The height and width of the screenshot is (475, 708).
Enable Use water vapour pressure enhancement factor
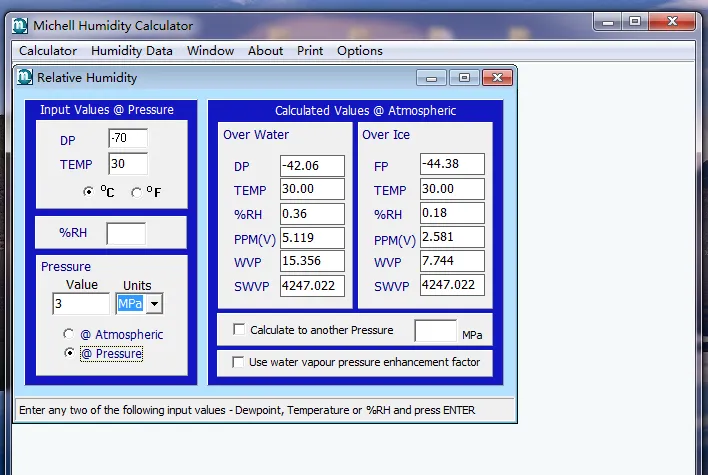238,362
